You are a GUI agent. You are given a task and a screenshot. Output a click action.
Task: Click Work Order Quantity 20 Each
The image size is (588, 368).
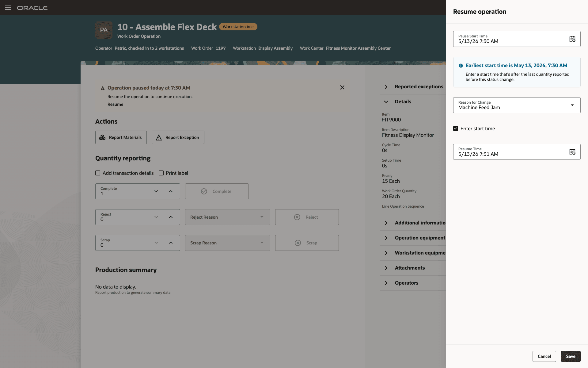391,196
